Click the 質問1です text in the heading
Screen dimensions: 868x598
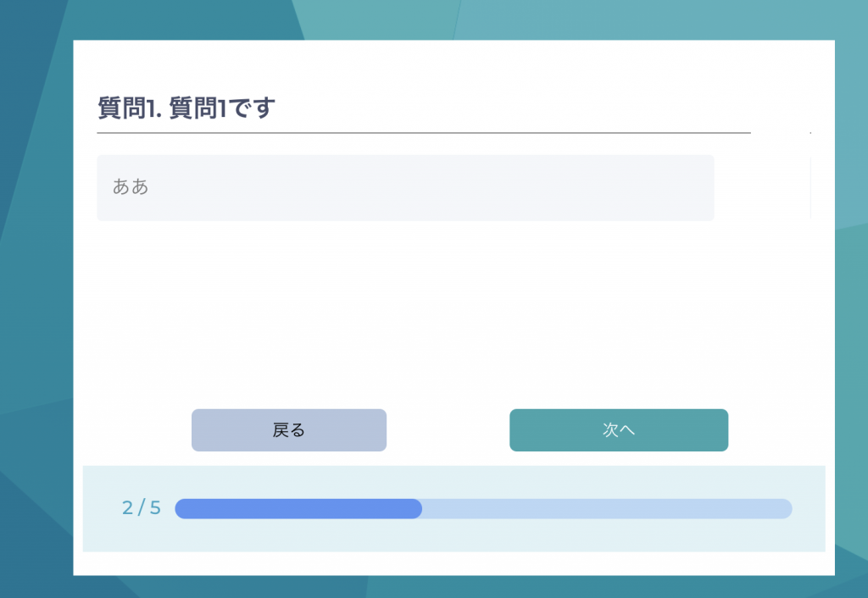pos(222,108)
